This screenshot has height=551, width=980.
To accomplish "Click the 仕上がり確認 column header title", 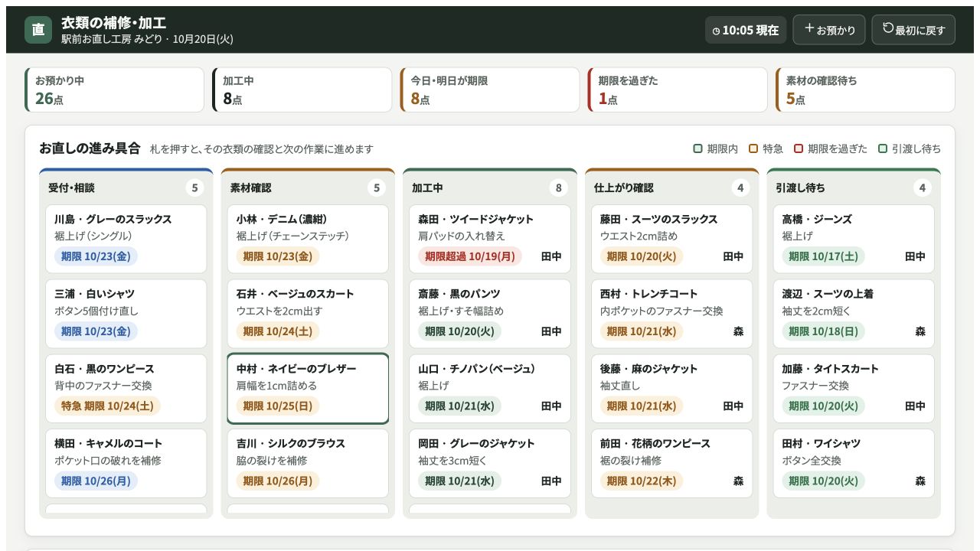I will (623, 187).
